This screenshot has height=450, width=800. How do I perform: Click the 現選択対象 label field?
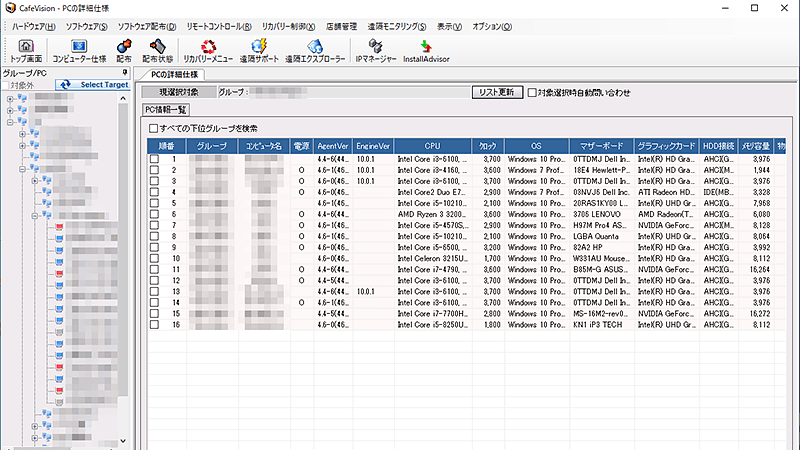click(179, 92)
